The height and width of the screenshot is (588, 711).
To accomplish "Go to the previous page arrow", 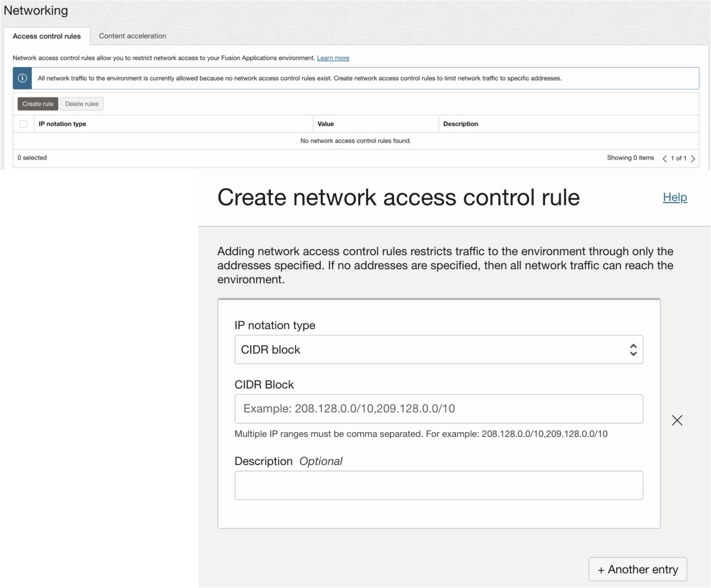I will [x=664, y=158].
